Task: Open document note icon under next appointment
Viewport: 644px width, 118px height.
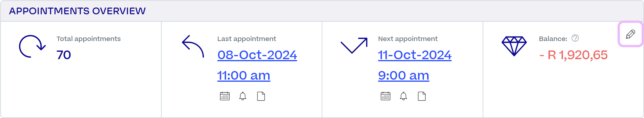Action: click(x=422, y=96)
